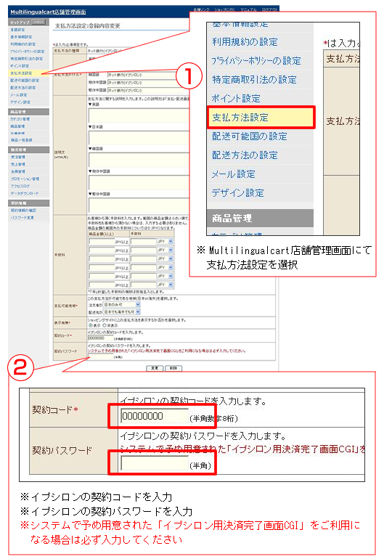
Task: Click the 商品管理 section header in enlarged callout
Action: [260, 219]
